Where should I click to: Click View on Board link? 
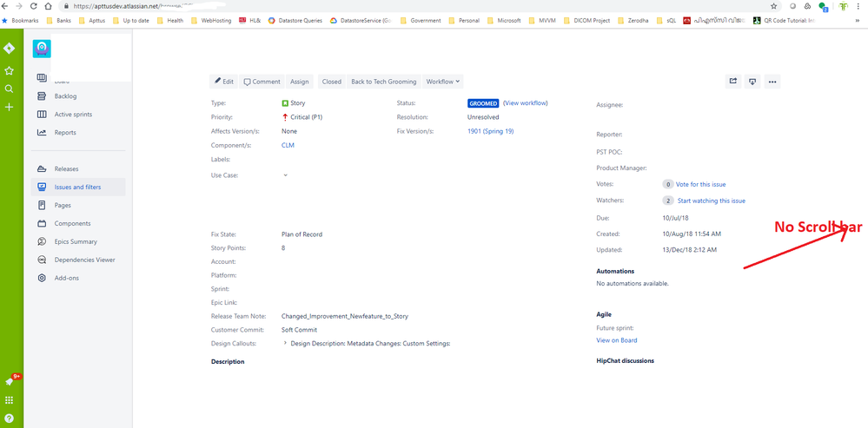[x=616, y=340]
